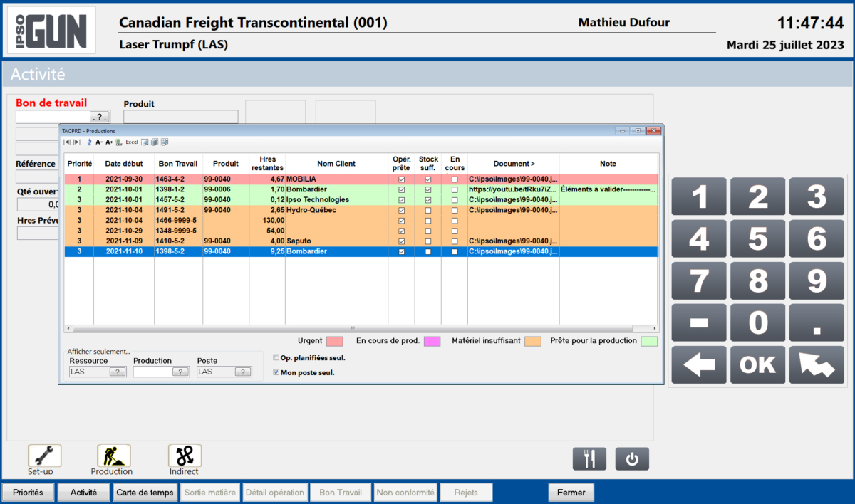This screenshot has height=504, width=855.
Task: Open the Ressource lookup button
Action: click(118, 372)
